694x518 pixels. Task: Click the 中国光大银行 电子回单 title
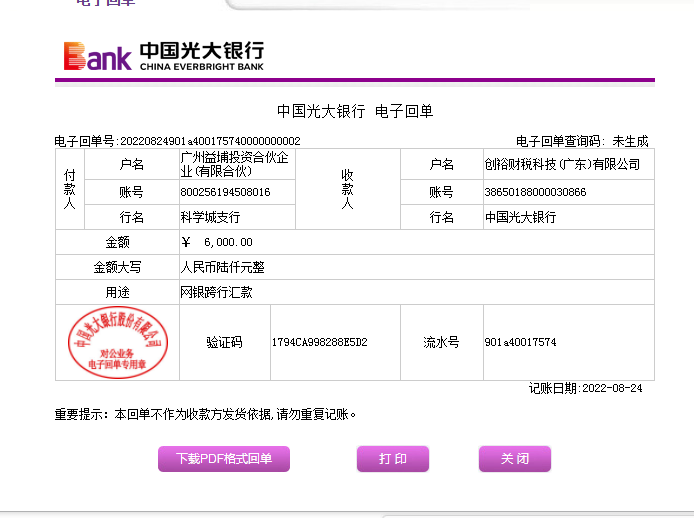(355, 111)
